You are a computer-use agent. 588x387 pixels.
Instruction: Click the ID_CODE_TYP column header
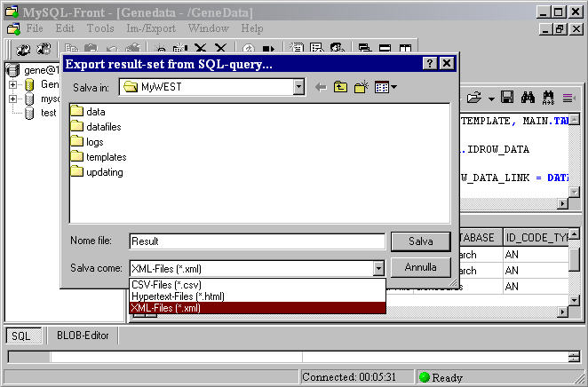536,238
